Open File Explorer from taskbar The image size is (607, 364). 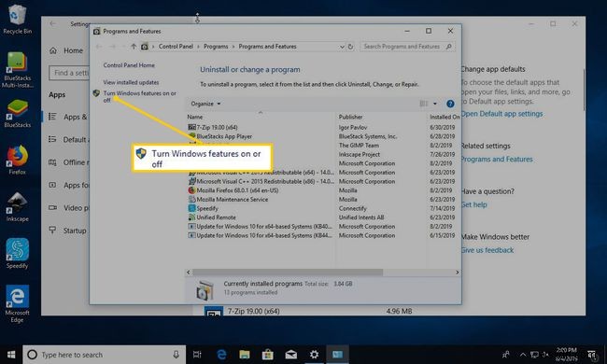245,355
